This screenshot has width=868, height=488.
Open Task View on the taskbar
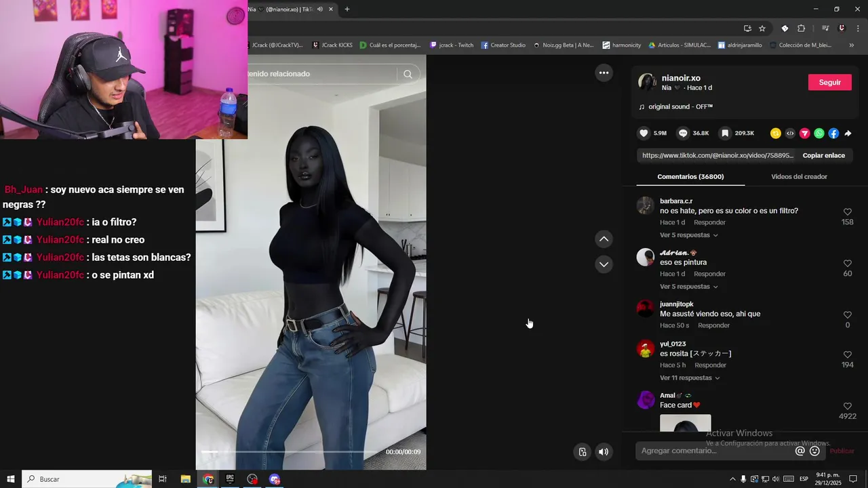(163, 479)
